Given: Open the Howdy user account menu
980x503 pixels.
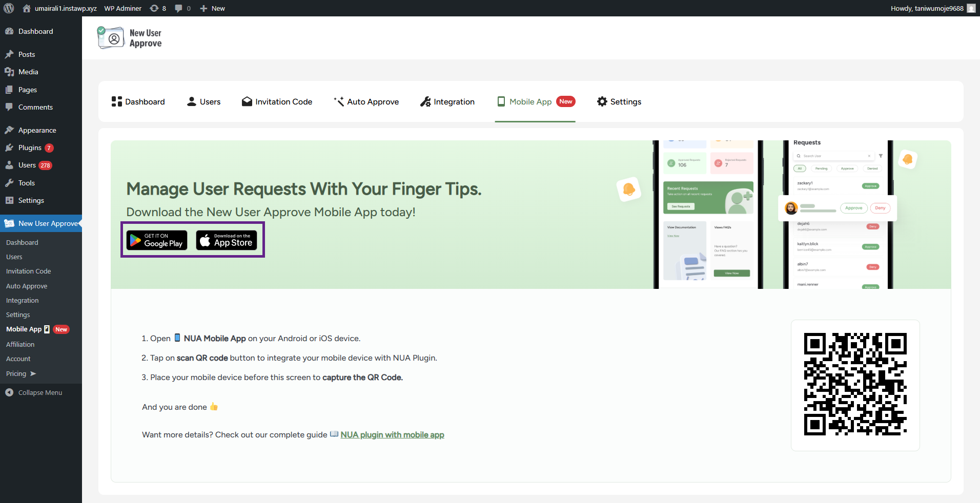Looking at the screenshot, I should (927, 8).
